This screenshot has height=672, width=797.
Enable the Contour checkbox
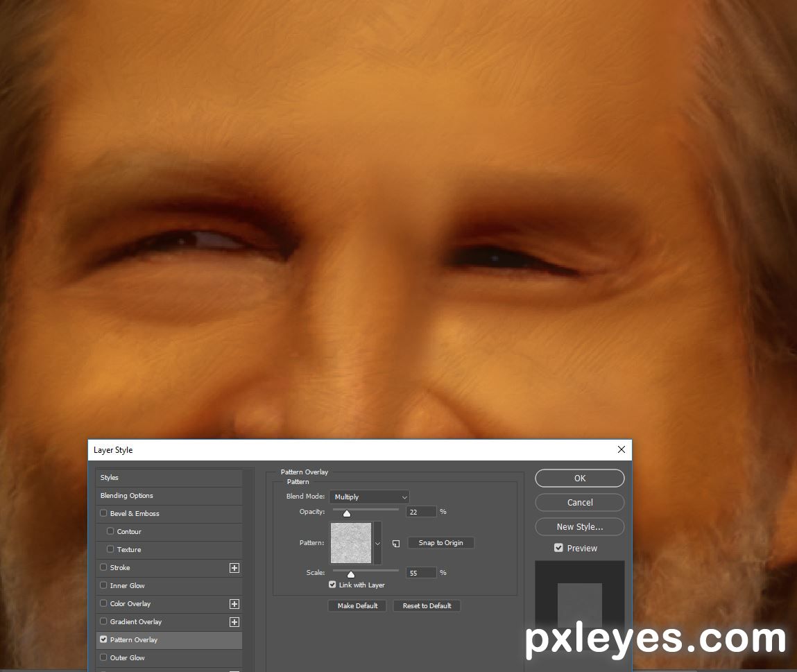110,531
